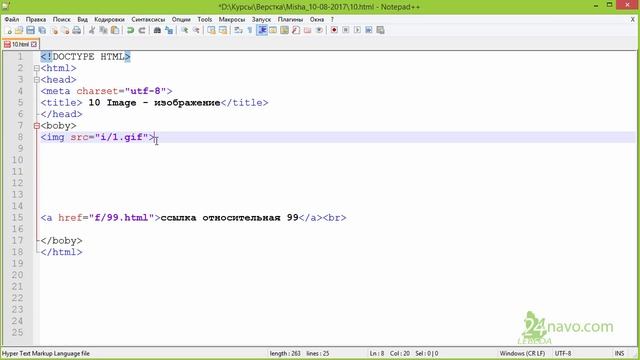Open the Макросы menu
The height and width of the screenshot is (360, 640).
tap(232, 19)
